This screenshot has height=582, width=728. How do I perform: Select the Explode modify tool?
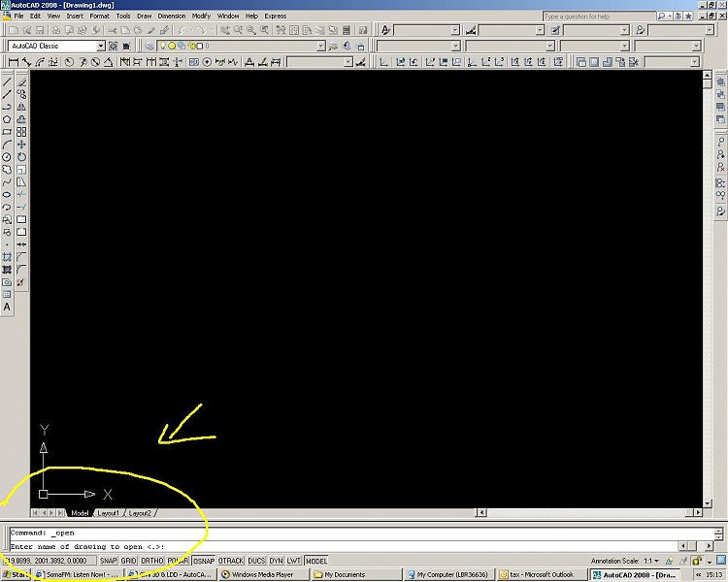(x=20, y=282)
